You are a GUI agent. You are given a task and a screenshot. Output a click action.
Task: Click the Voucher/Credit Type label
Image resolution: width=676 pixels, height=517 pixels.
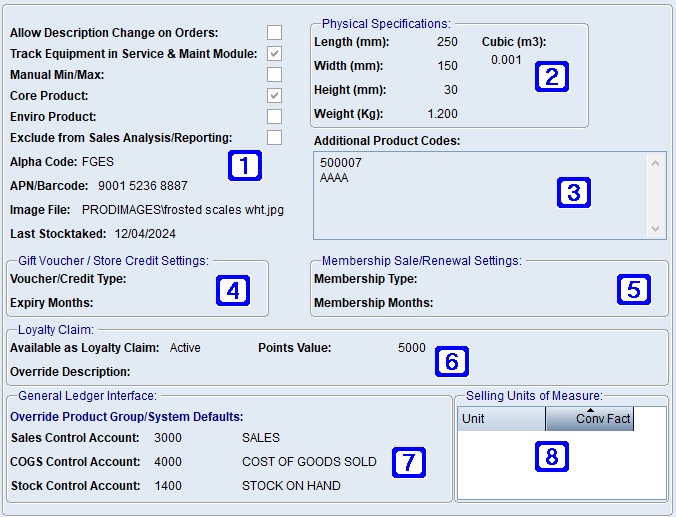[x=68, y=279]
